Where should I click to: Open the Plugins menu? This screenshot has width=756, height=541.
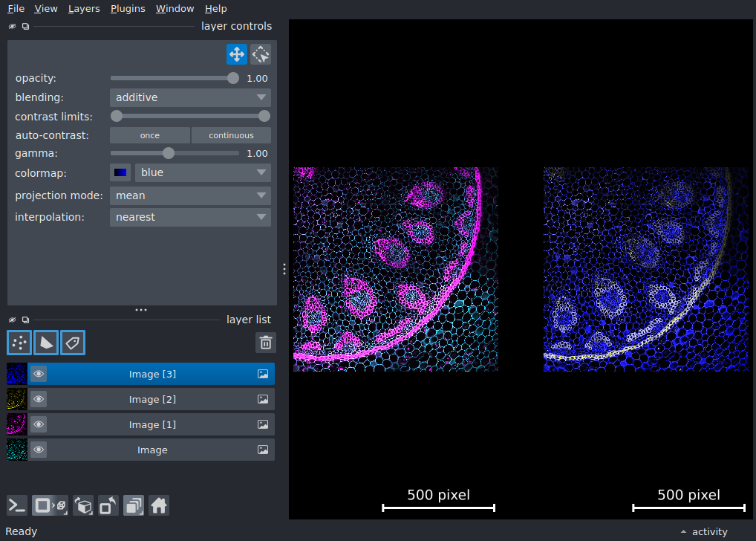tap(128, 9)
